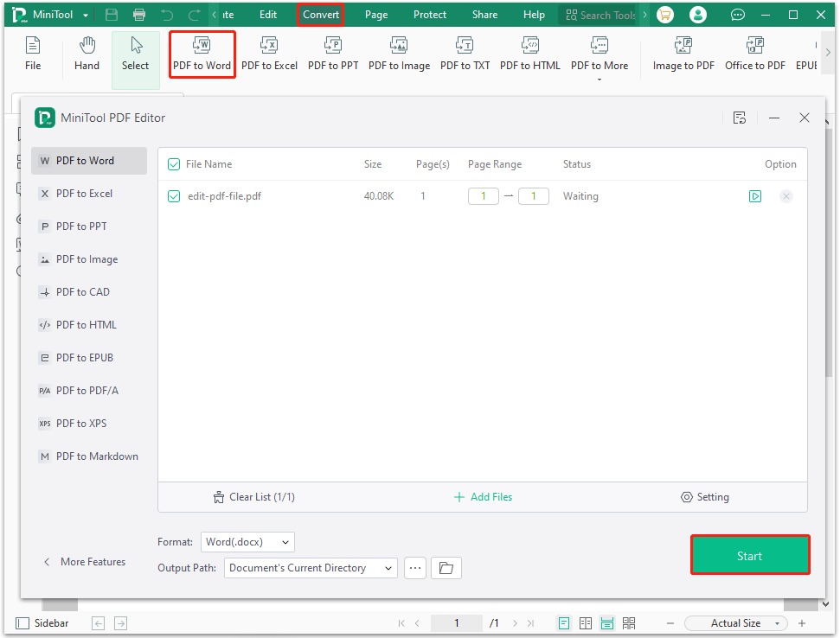Start converting edit-pdf-file.pdf with the play icon

[x=755, y=196]
